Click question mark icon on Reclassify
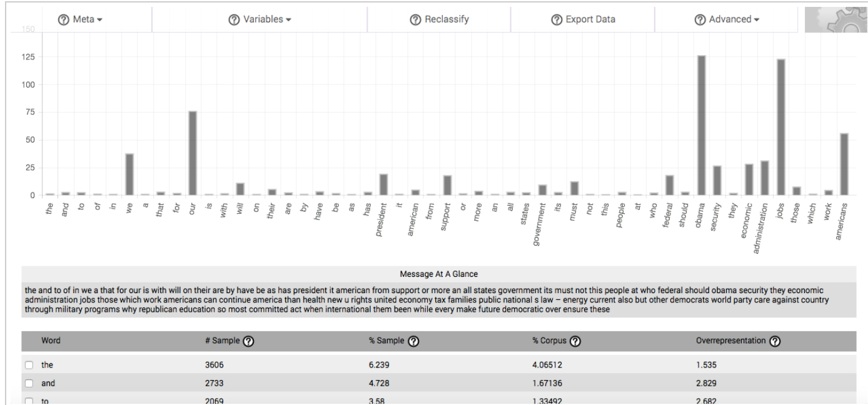 click(x=415, y=19)
